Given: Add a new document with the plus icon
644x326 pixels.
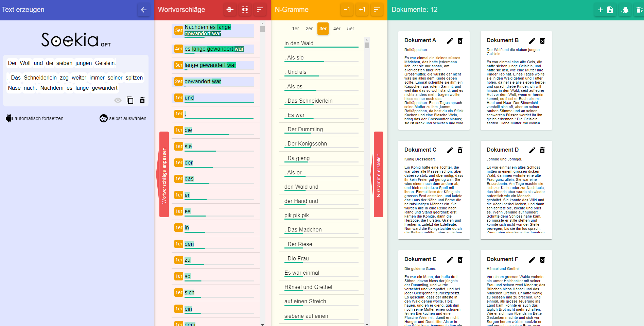Looking at the screenshot, I should pyautogui.click(x=600, y=10).
